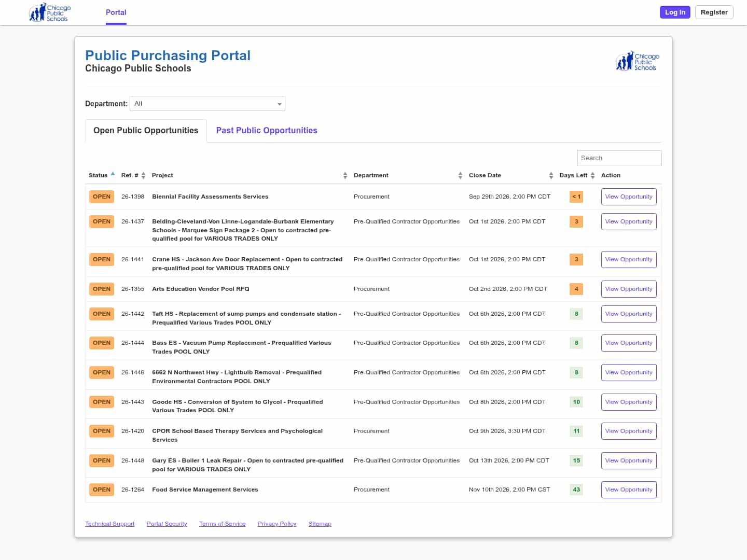View Opportunity for Biennial Facility Assessments Services
The image size is (747, 560).
click(x=629, y=197)
